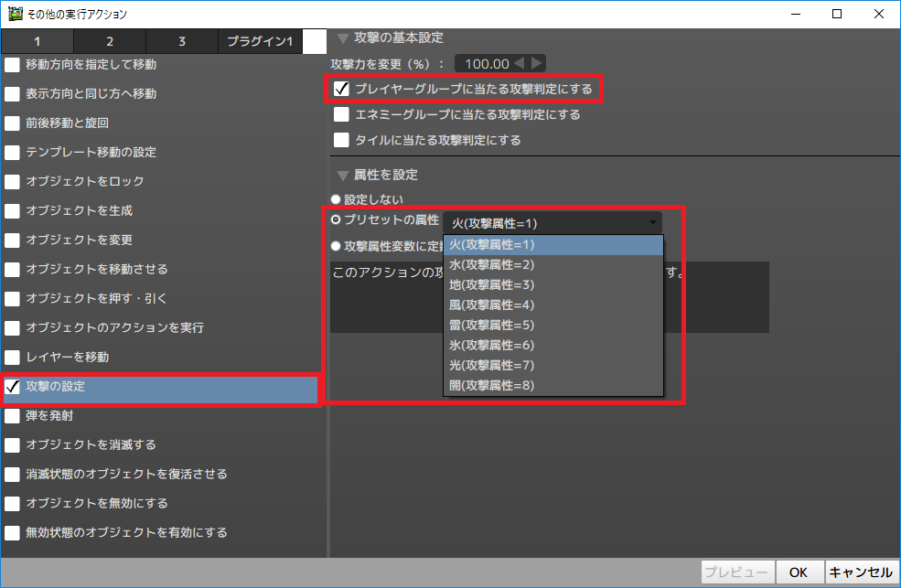Check 無効状態のオブジェクトを有効にする checkbox
The width and height of the screenshot is (901, 588).
coord(12,533)
